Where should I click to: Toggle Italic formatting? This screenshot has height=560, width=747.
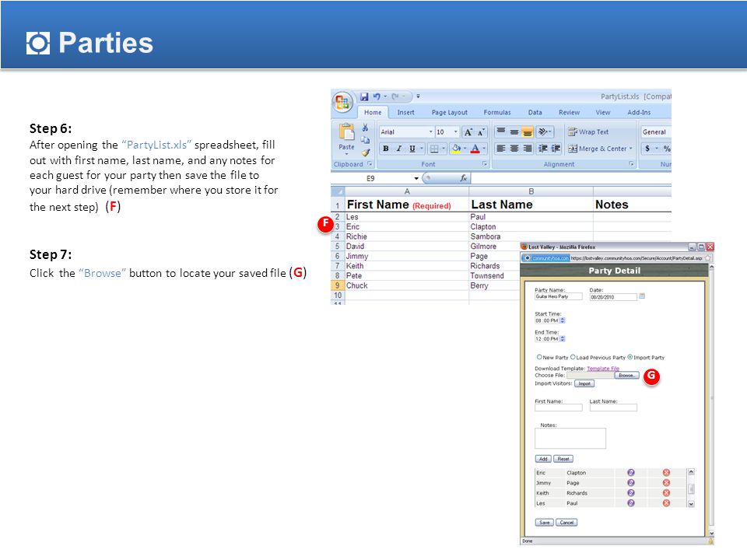point(398,149)
